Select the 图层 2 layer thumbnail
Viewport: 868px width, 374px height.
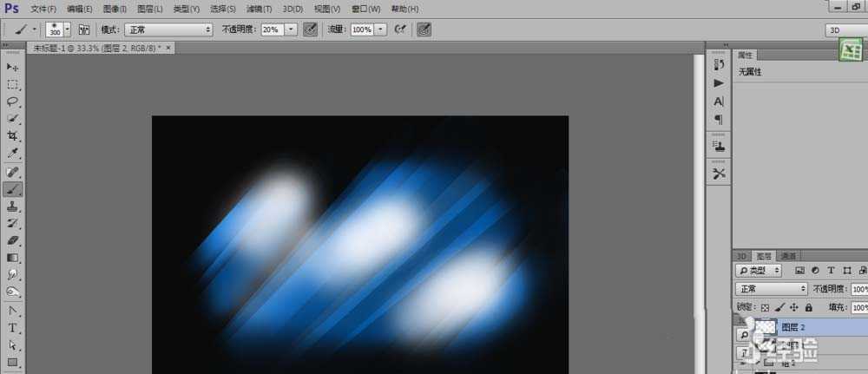tap(766, 327)
